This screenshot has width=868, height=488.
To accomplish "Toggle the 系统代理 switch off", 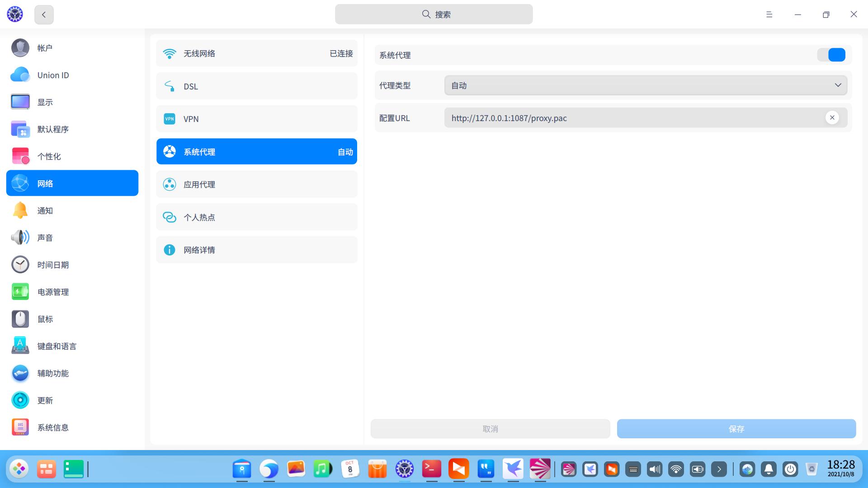I will point(831,55).
